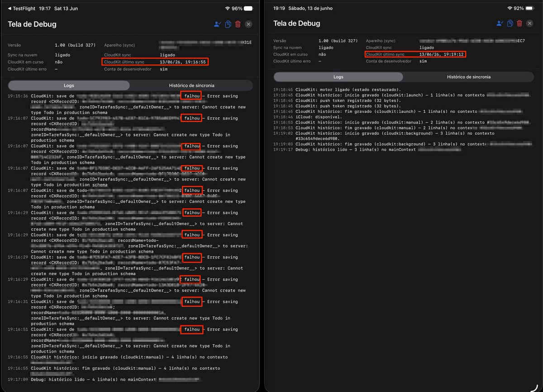
Task: Tap '1.00 (build 327)' version on right screen
Action: pos(338,41)
